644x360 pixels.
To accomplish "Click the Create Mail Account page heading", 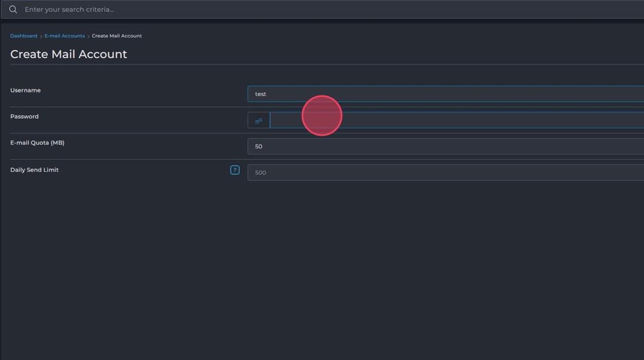I will click(x=68, y=54).
